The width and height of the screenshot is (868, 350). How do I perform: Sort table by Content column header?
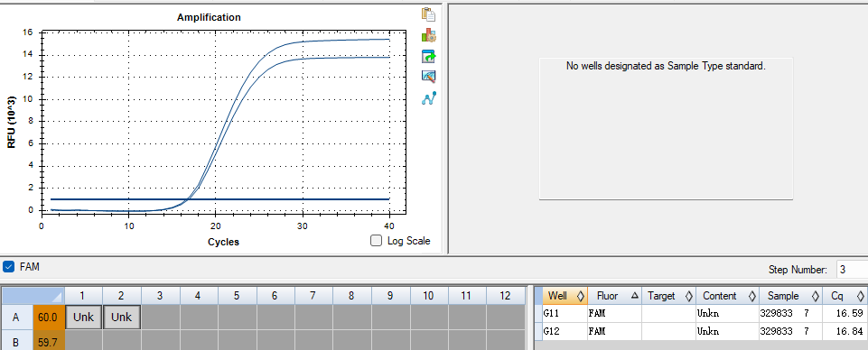(727, 296)
